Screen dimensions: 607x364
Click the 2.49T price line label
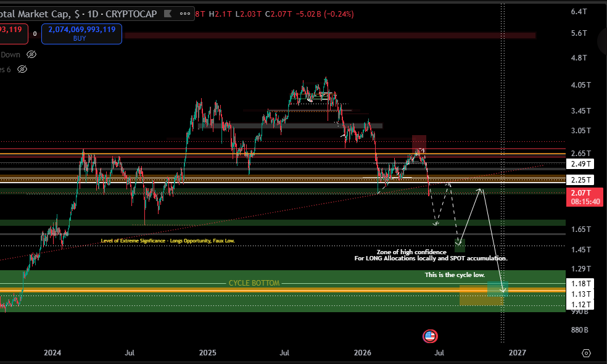click(x=580, y=164)
